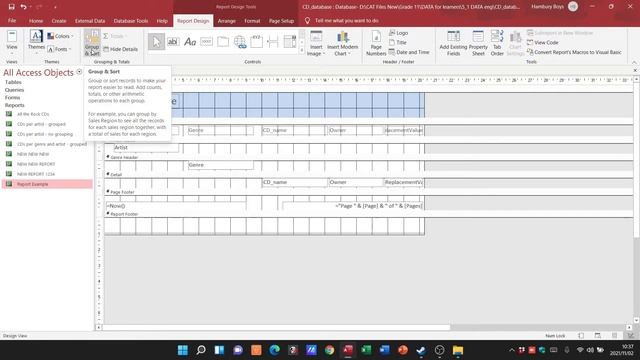Select the Insert Page Break control

[273, 42]
